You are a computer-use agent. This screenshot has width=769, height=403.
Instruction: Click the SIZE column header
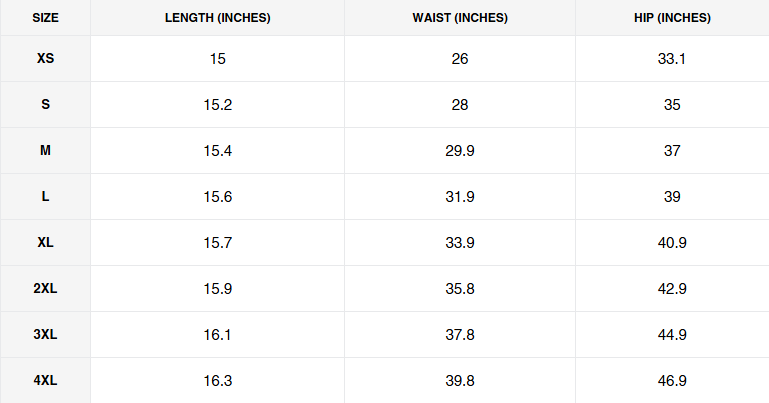point(45,18)
